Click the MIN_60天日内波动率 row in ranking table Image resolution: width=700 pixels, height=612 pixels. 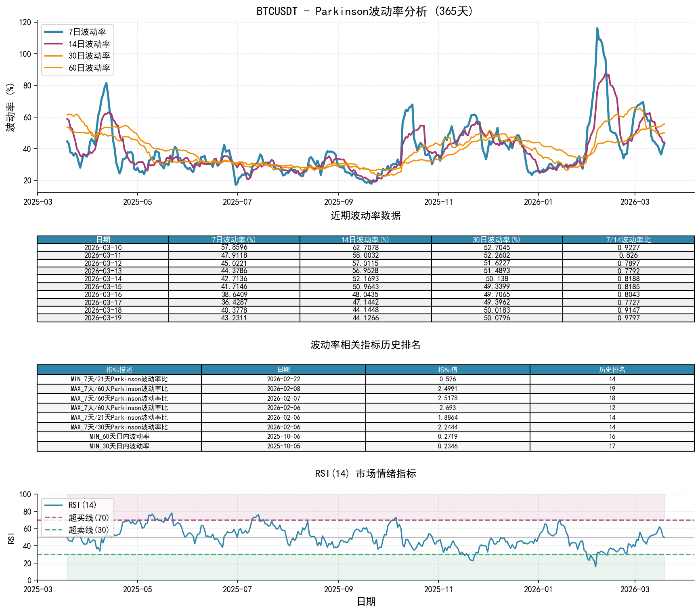[119, 437]
